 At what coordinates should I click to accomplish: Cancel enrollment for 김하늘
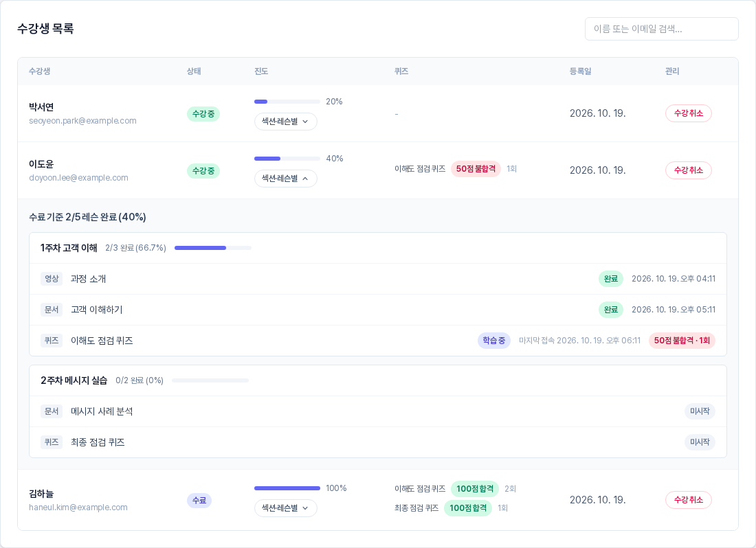pyautogui.click(x=689, y=500)
